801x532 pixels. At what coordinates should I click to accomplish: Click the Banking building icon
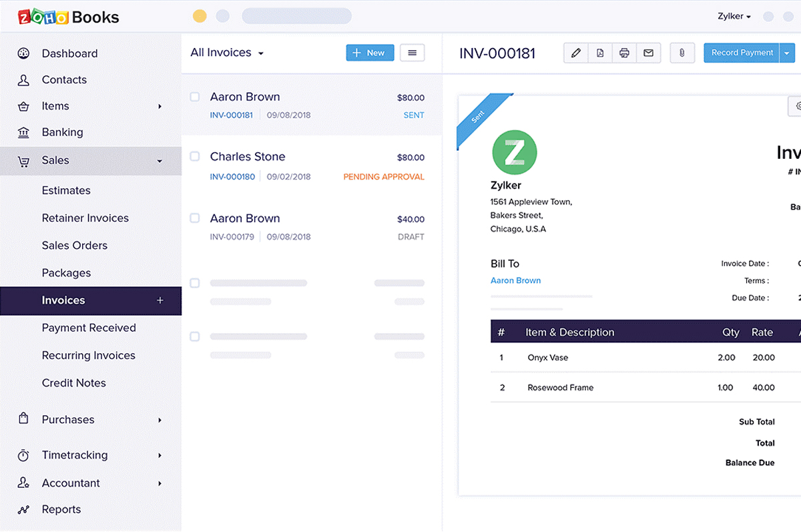(x=23, y=132)
